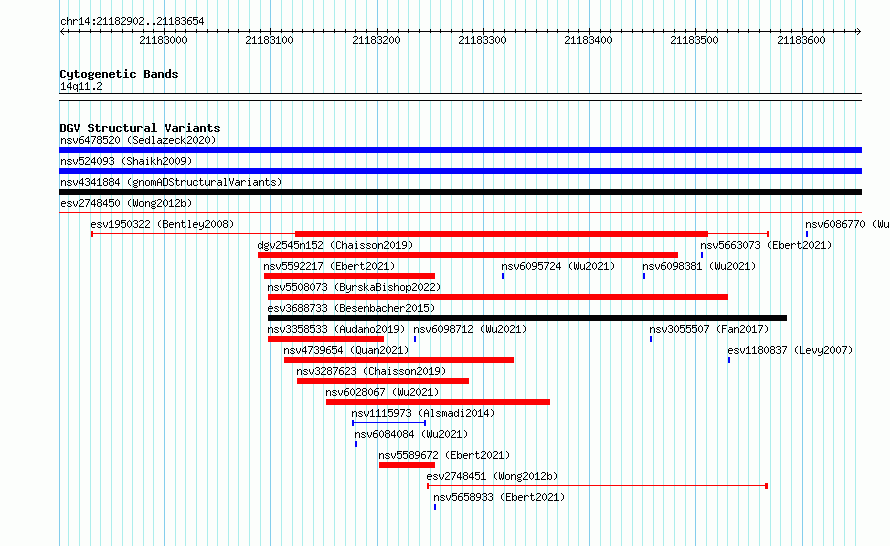
Task: Select the nsv524093 blue variant bar
Action: click(460, 171)
